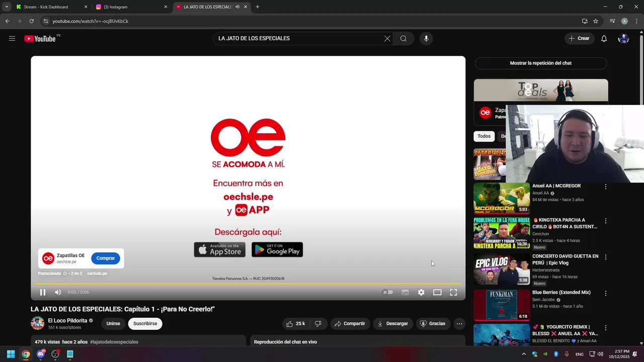The width and height of the screenshot is (644, 362).
Task: Open El Loco Pildorita channel avatar
Action: 38,323
